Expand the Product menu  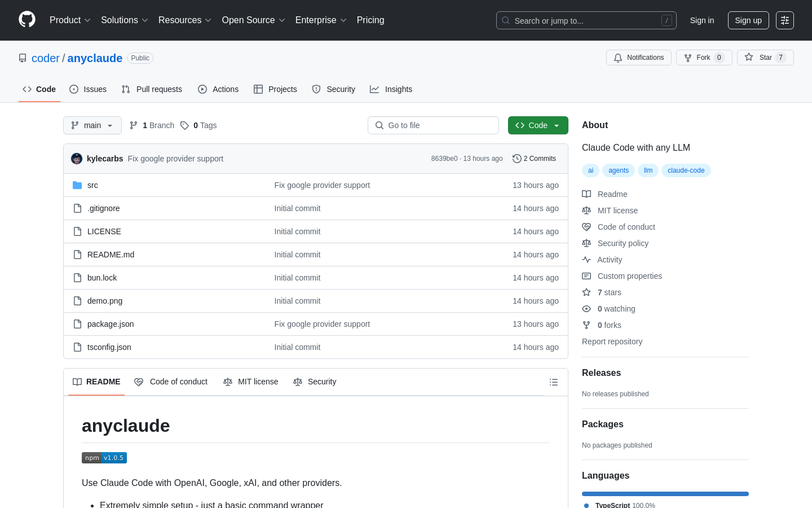[70, 20]
